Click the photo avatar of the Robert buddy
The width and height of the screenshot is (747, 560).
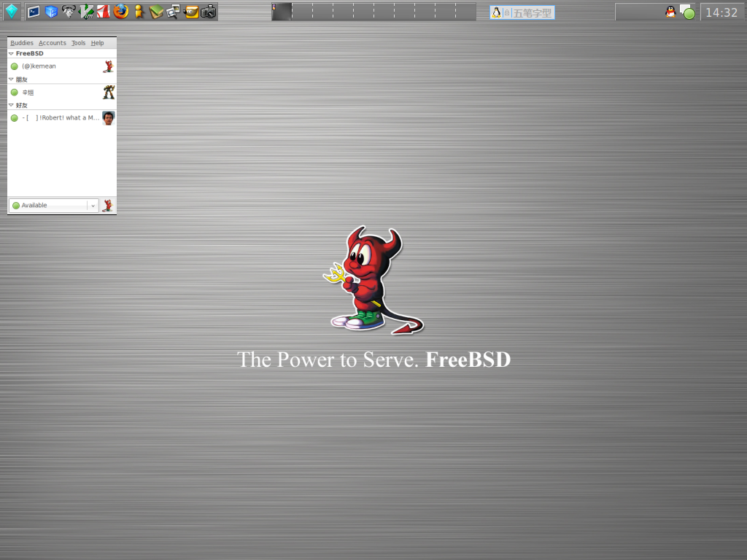109,117
